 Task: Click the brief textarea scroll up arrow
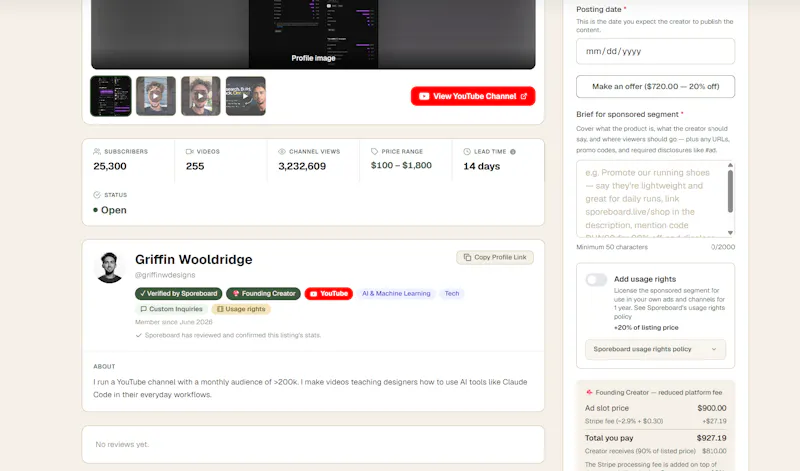[x=730, y=165]
